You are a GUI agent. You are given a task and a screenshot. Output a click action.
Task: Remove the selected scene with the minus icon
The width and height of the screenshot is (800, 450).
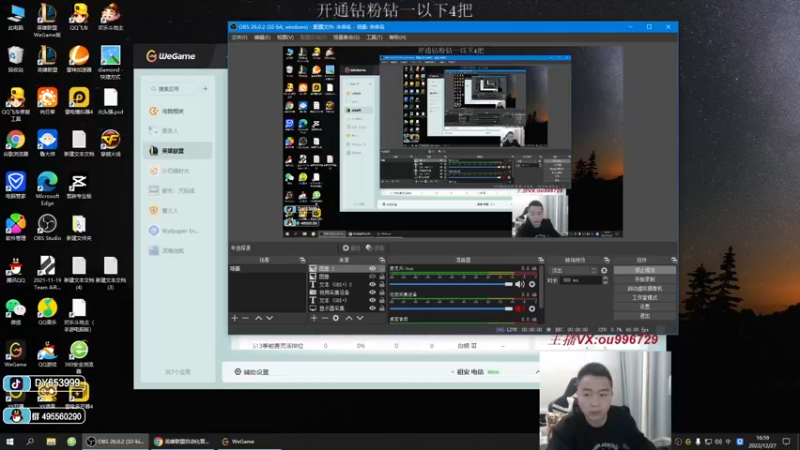click(x=245, y=318)
